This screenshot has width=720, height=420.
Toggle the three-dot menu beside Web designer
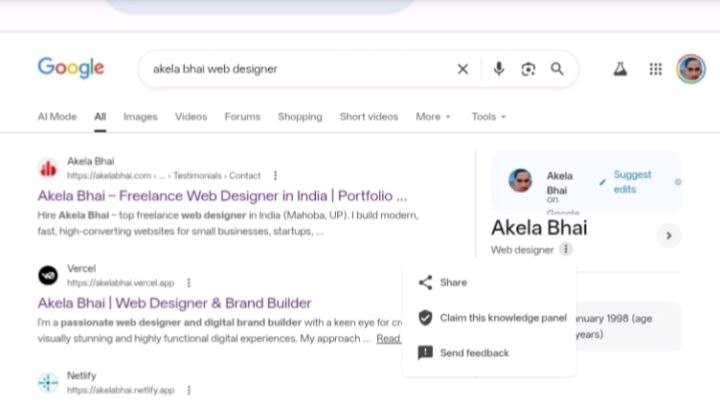click(566, 249)
